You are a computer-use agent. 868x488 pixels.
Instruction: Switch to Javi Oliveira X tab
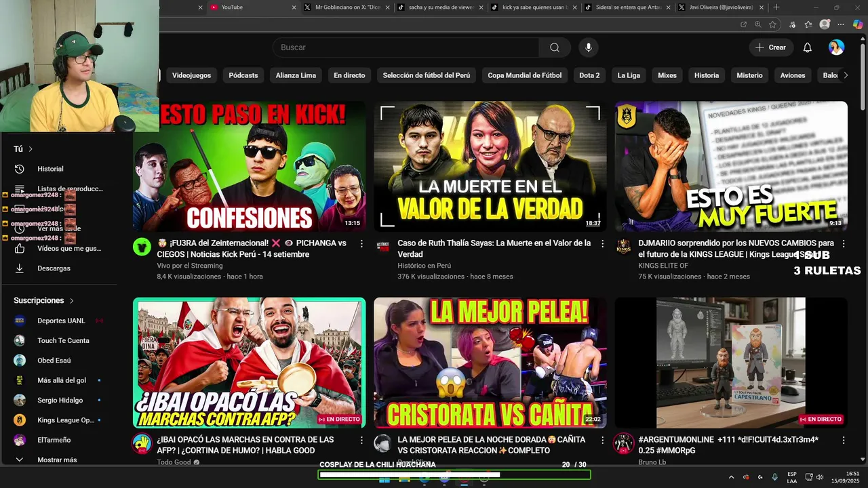[x=720, y=7]
